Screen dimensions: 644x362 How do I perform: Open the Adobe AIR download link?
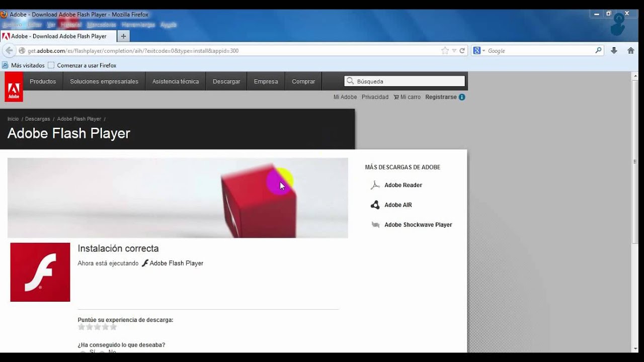[398, 205]
